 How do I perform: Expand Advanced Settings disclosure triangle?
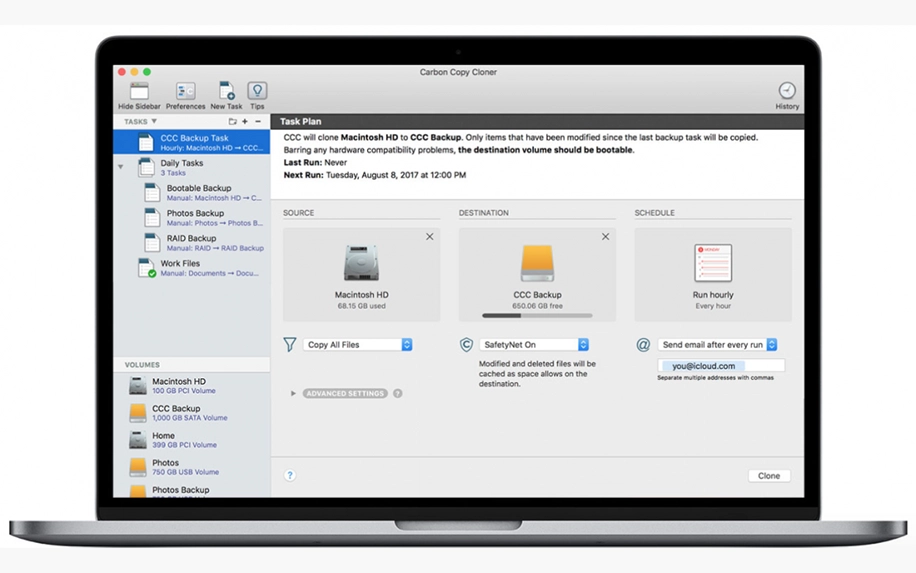[x=293, y=394]
